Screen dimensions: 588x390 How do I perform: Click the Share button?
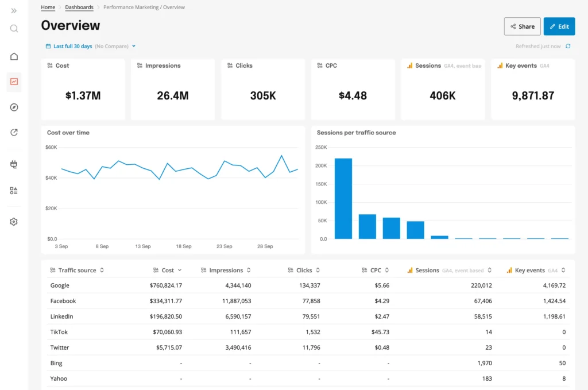[x=522, y=26]
